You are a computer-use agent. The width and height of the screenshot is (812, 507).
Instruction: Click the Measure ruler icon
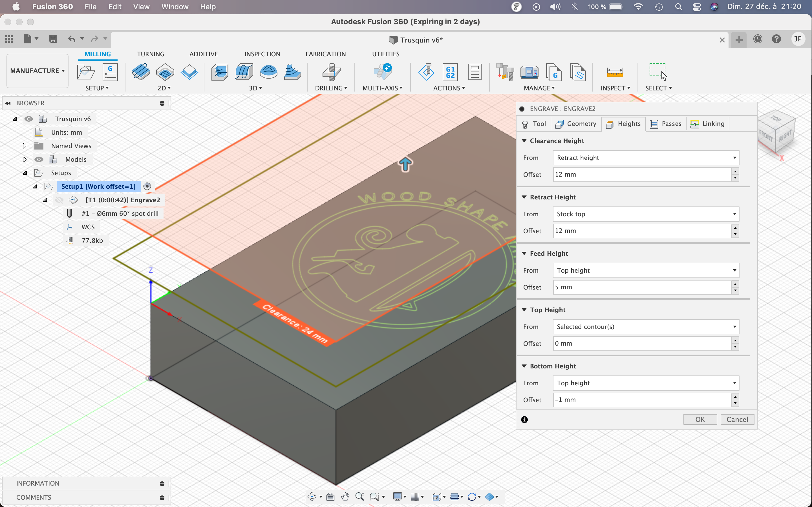[x=615, y=72]
